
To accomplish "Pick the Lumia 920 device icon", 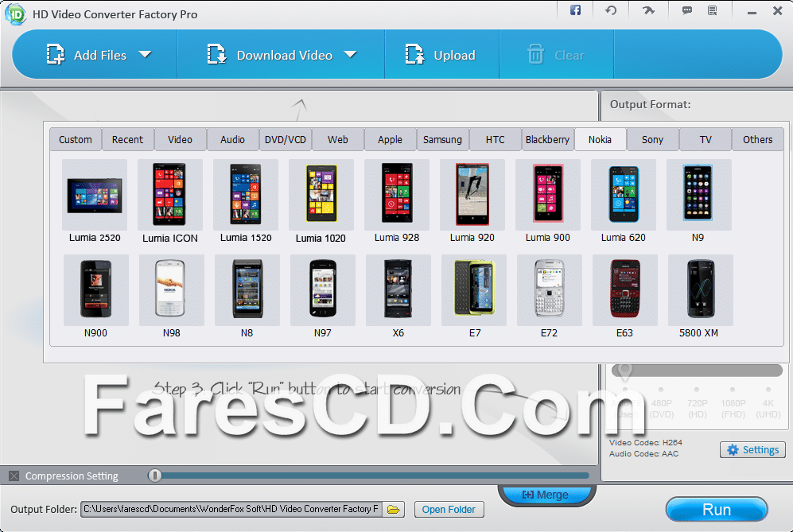I will [x=472, y=195].
